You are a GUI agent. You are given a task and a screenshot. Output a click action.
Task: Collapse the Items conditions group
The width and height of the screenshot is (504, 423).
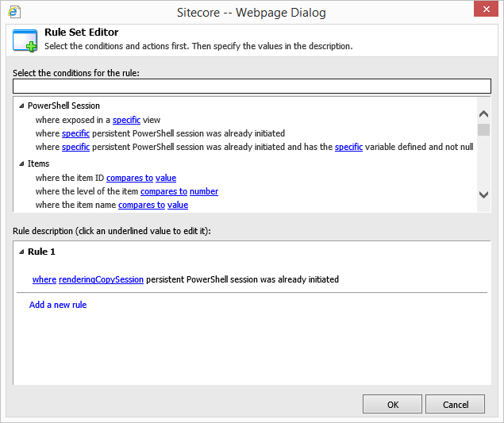(x=21, y=163)
